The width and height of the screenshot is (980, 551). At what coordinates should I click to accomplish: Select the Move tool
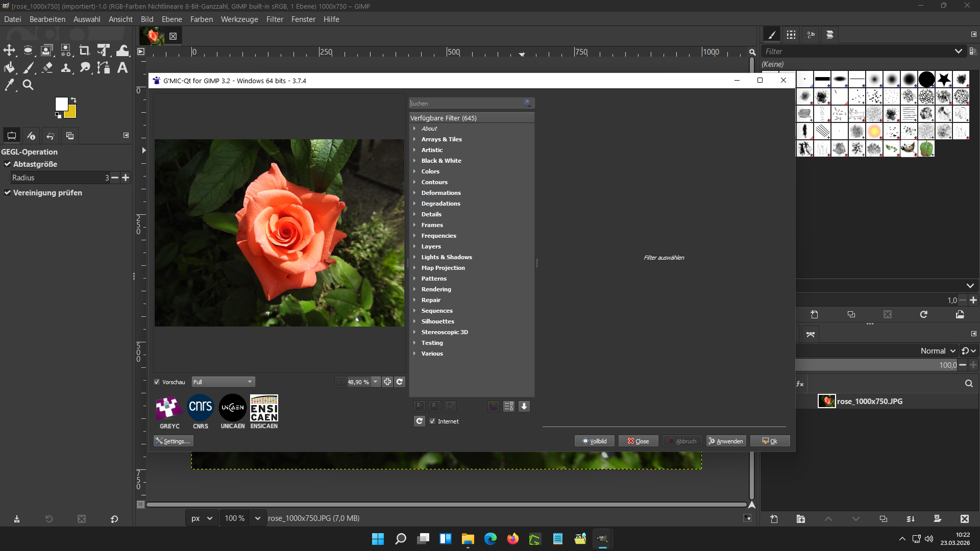coord(9,50)
